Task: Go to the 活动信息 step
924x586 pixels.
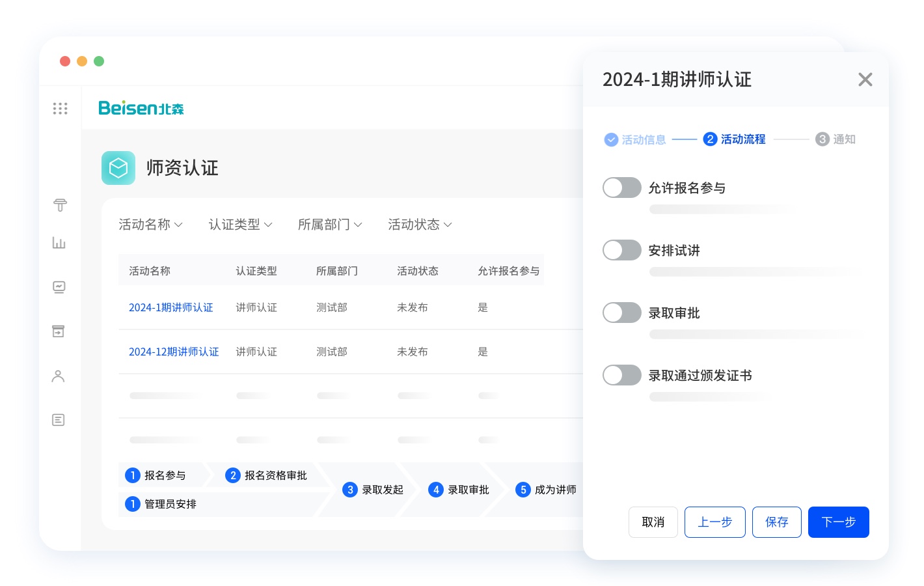Action: (x=635, y=139)
